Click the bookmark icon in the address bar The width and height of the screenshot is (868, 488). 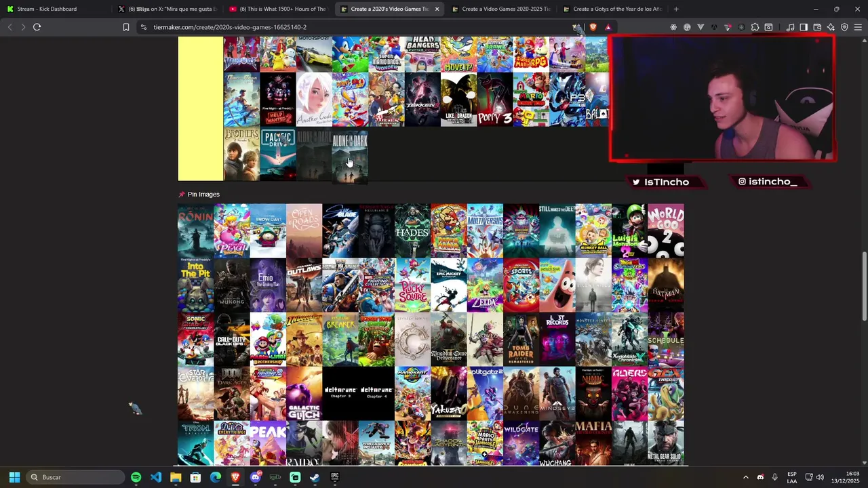(x=125, y=27)
